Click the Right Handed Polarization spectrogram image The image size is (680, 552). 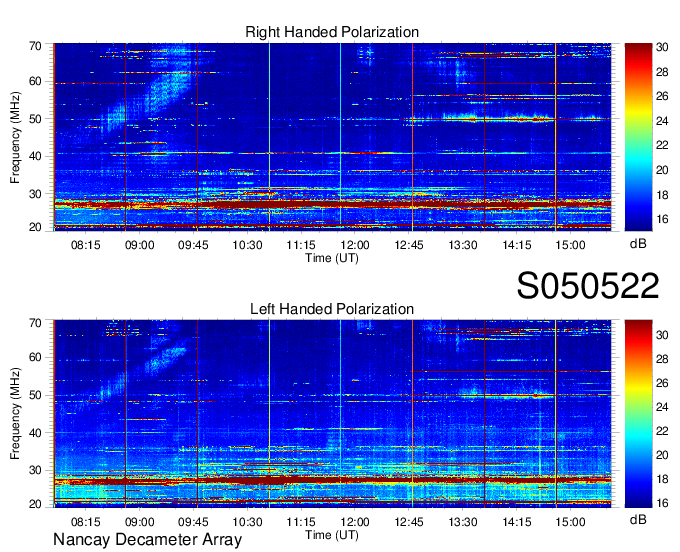pos(332,137)
